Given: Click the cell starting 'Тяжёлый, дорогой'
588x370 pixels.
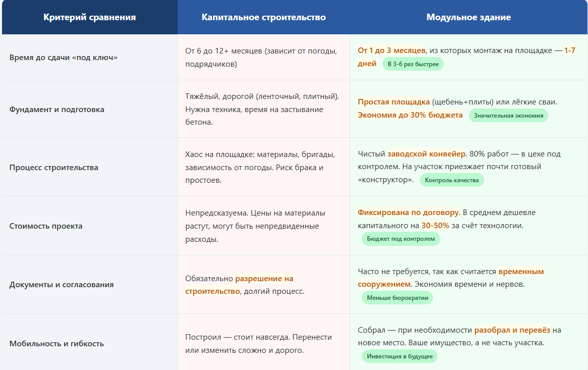Looking at the screenshot, I should [263, 109].
